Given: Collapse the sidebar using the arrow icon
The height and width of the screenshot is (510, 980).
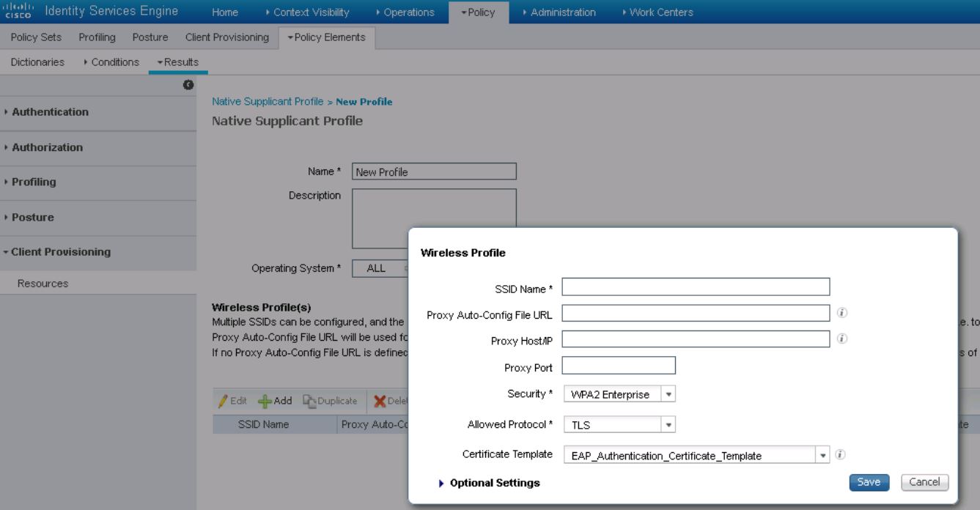Looking at the screenshot, I should tap(188, 85).
